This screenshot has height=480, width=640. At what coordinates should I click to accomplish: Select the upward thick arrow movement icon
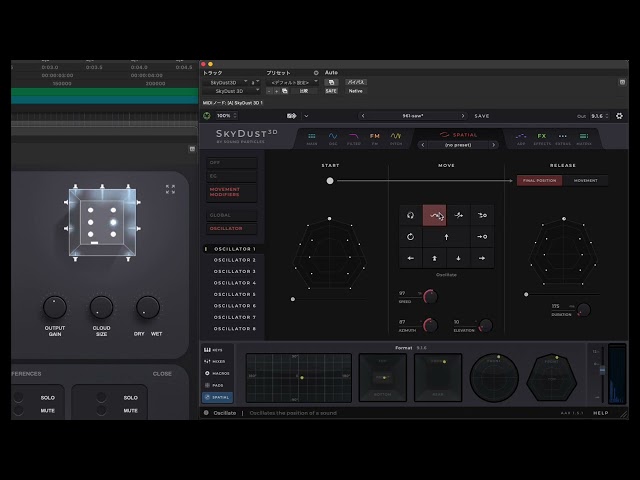pyautogui.click(x=434, y=258)
